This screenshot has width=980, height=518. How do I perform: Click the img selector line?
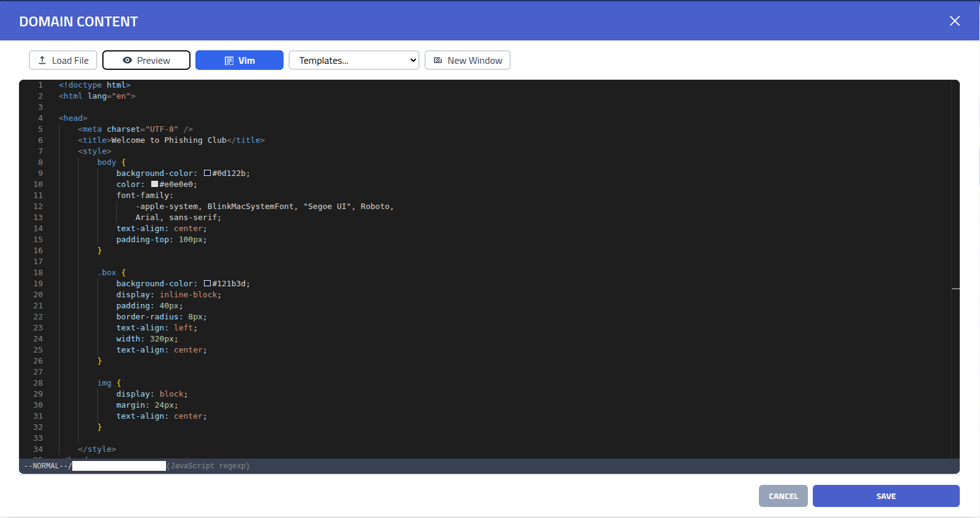pos(109,383)
